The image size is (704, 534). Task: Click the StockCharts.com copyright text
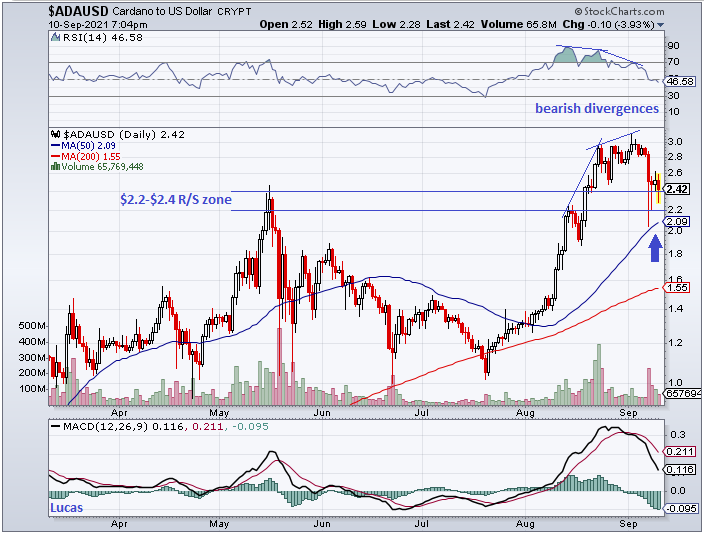[x=619, y=12]
